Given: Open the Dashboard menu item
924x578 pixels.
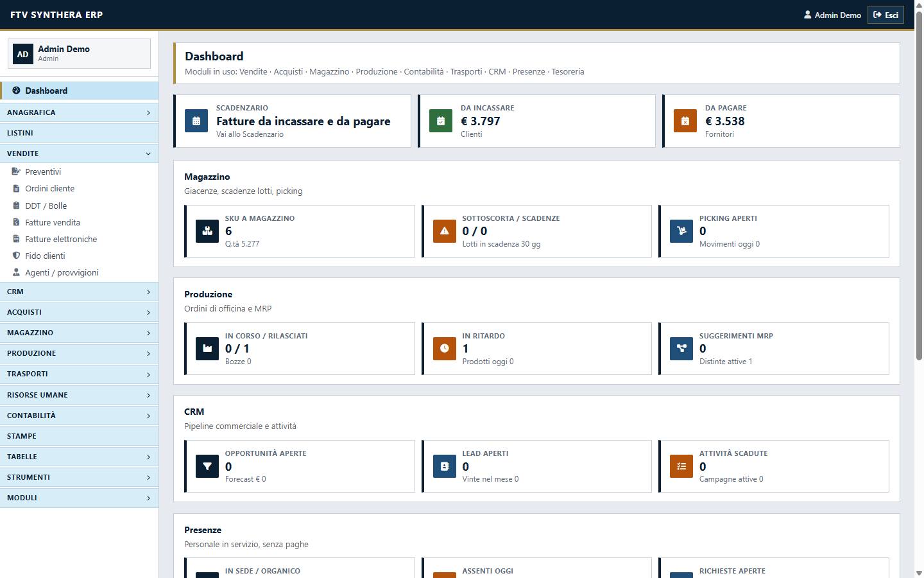Looking at the screenshot, I should click(79, 91).
